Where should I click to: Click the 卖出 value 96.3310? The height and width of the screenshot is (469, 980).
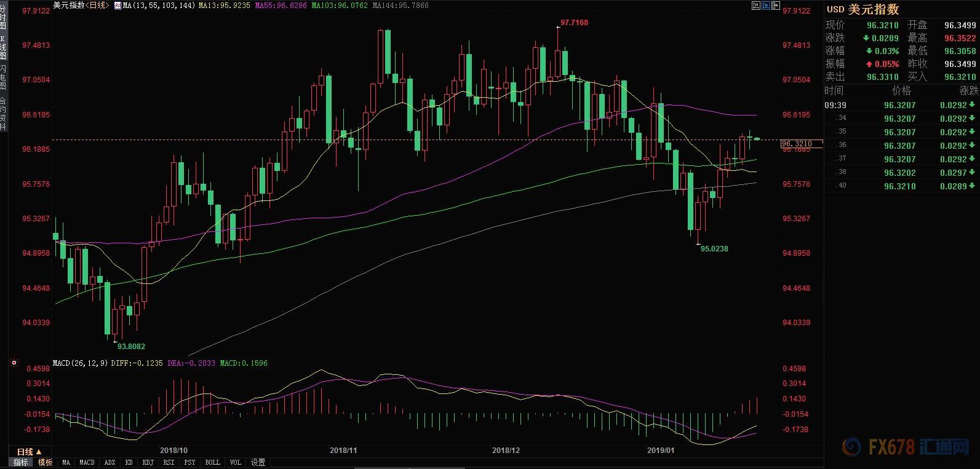883,77
